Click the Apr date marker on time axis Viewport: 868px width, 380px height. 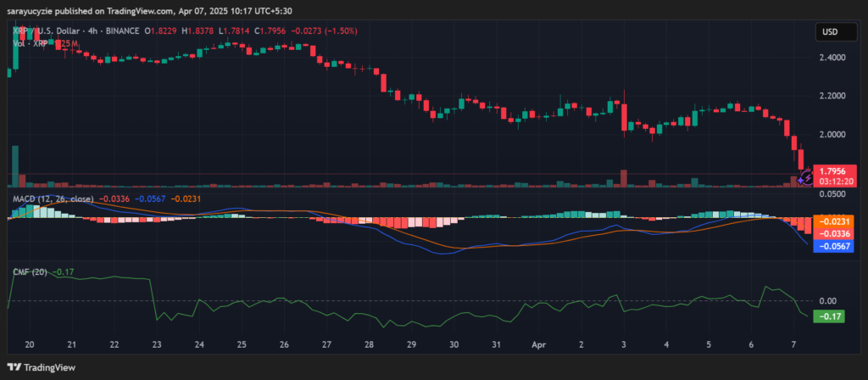tap(539, 345)
